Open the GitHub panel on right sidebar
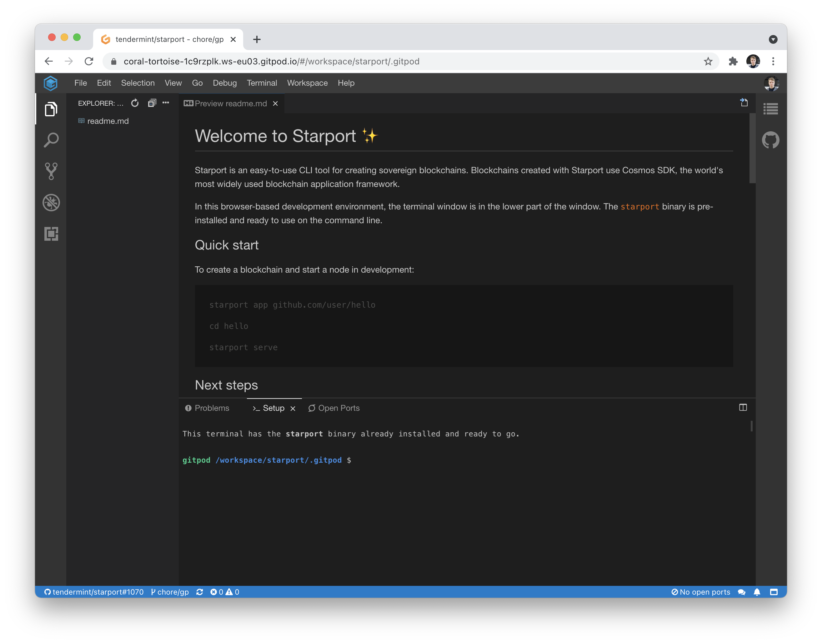 (x=770, y=140)
